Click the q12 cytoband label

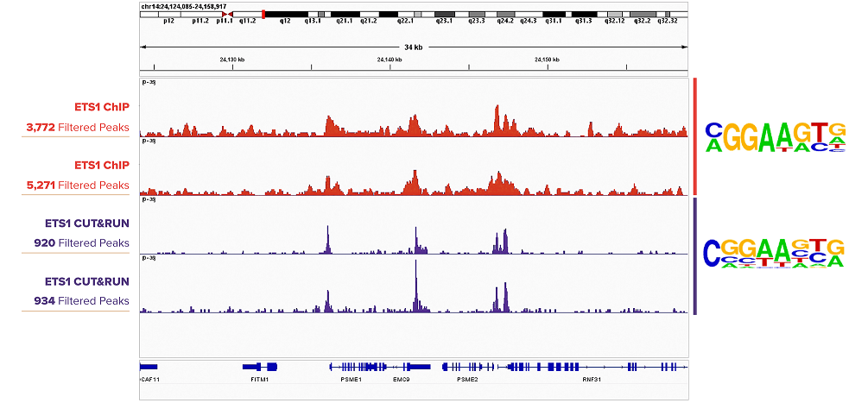(284, 21)
